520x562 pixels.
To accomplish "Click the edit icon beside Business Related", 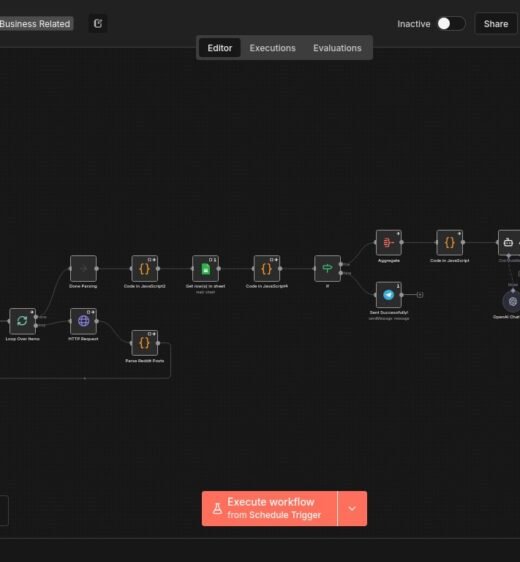I will pyautogui.click(x=97, y=24).
